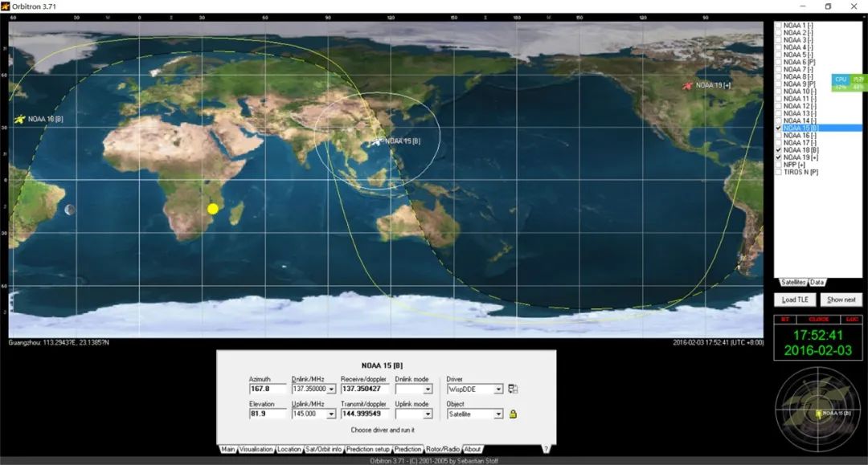The image size is (868, 465).
Task: Click the Azimuth value field
Action: pos(268,390)
